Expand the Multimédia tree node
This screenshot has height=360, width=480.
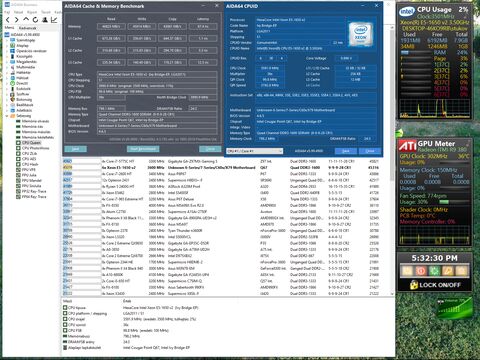pos(7,67)
